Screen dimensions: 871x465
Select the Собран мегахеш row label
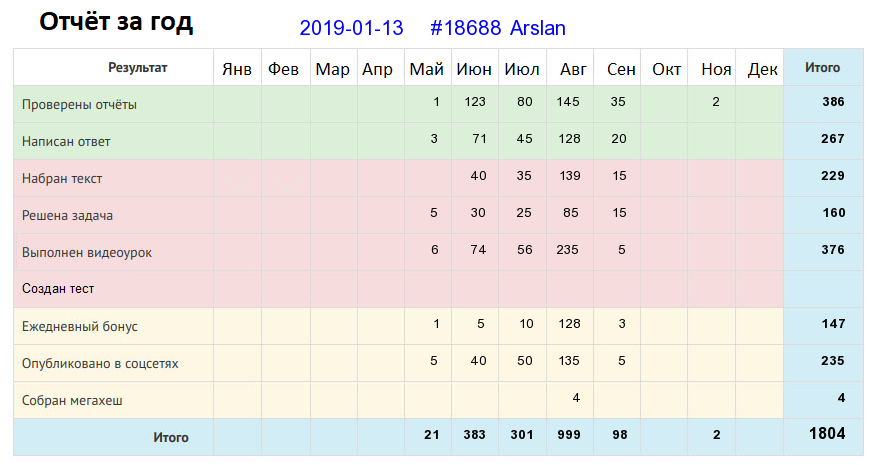(x=72, y=401)
